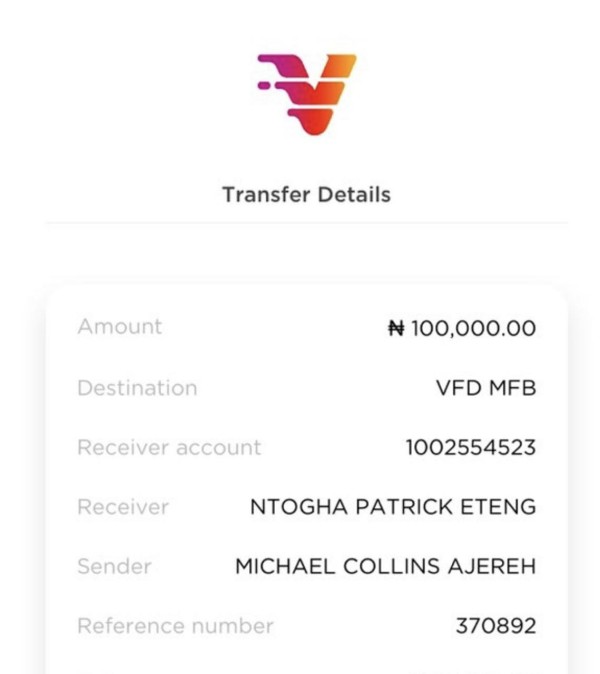600x674 pixels.
Task: Click the Sender field label
Action: [x=114, y=567]
